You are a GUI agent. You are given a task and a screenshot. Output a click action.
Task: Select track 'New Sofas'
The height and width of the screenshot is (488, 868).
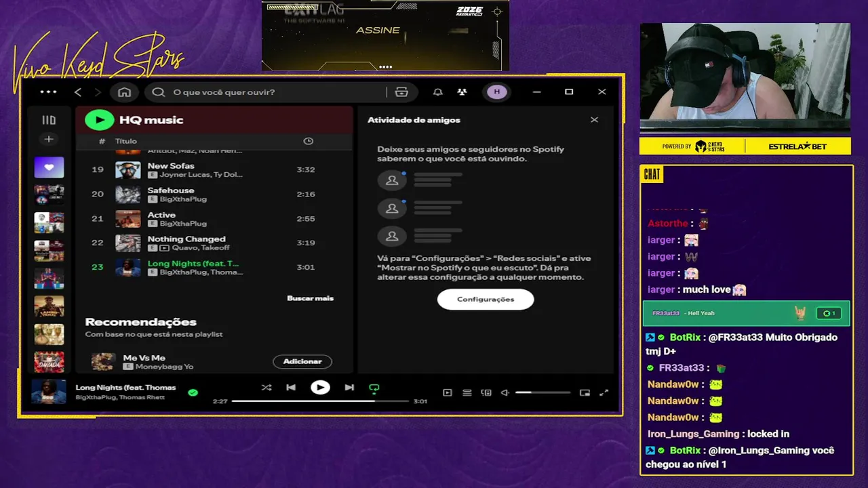pos(214,169)
